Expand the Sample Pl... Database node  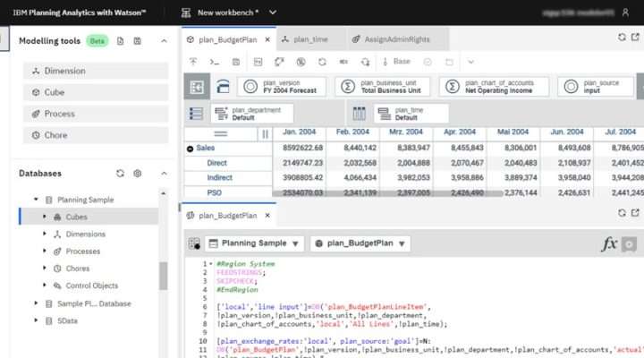[36, 303]
